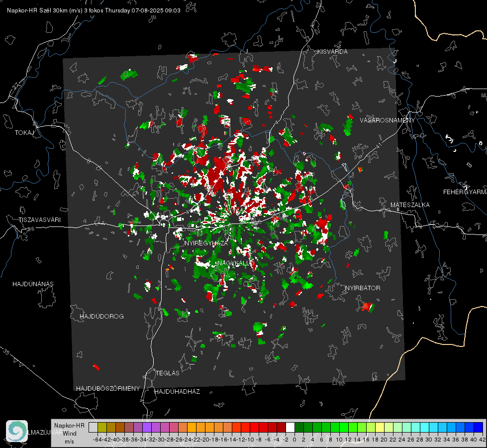Click the m/s unit label in legend
Image resolution: width=487 pixels, height=448 pixels.
69,442
